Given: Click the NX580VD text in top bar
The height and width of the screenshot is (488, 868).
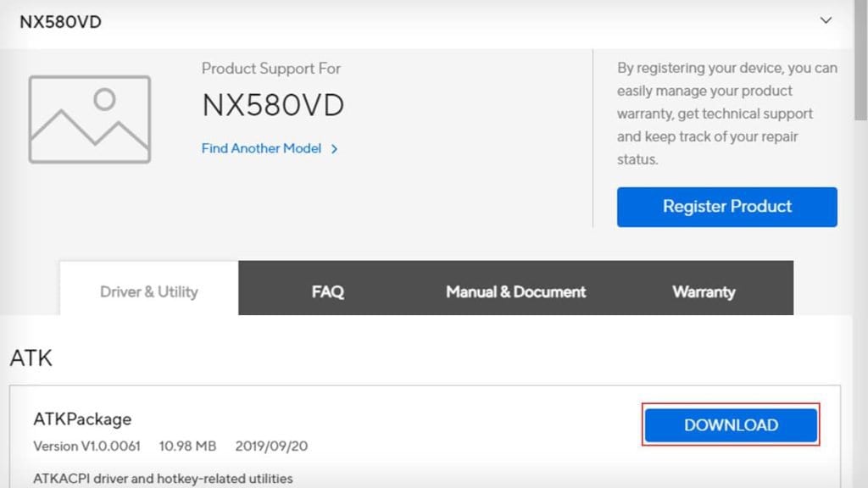Looking at the screenshot, I should coord(60,21).
